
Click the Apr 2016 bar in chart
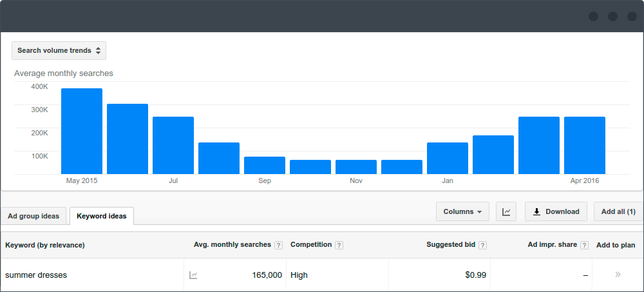pyautogui.click(x=585, y=146)
